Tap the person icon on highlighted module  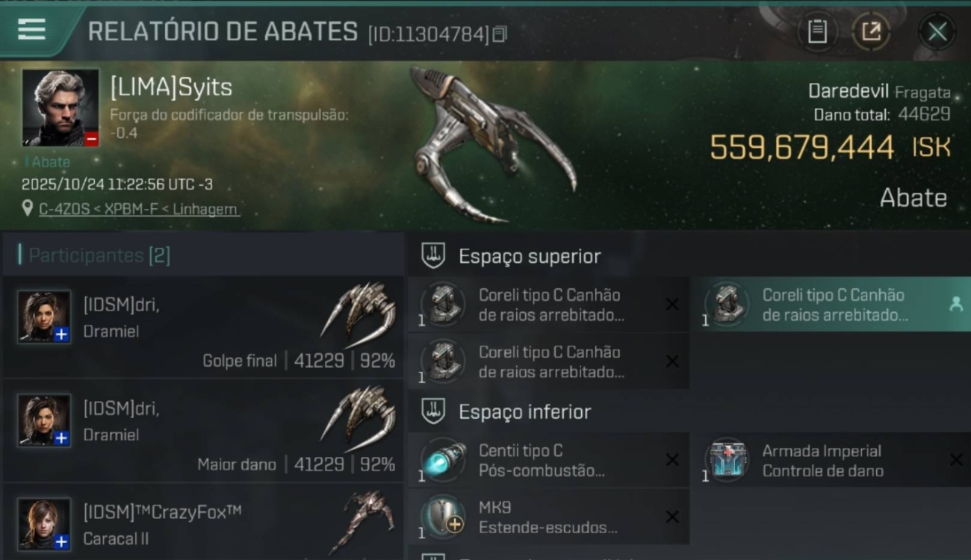click(x=955, y=304)
